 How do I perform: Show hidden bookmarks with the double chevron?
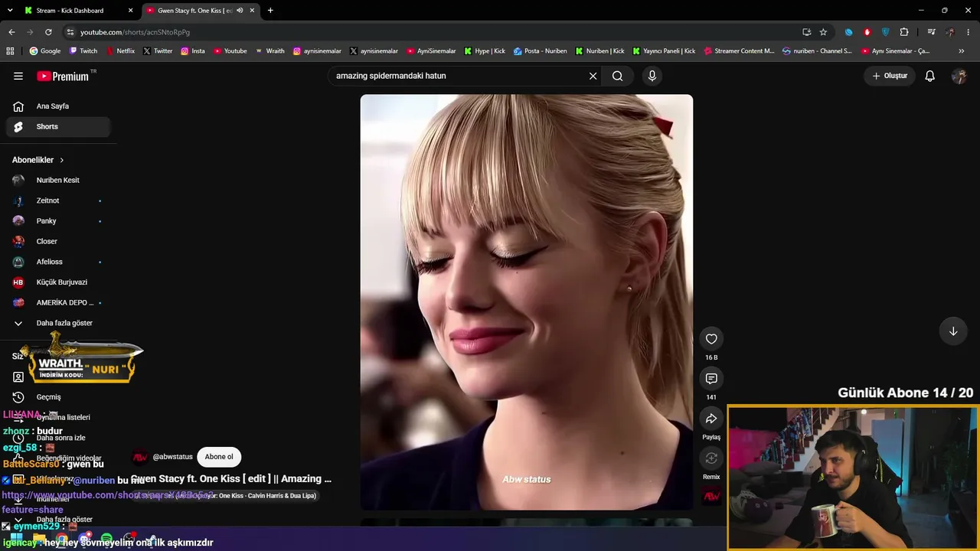pos(962,51)
